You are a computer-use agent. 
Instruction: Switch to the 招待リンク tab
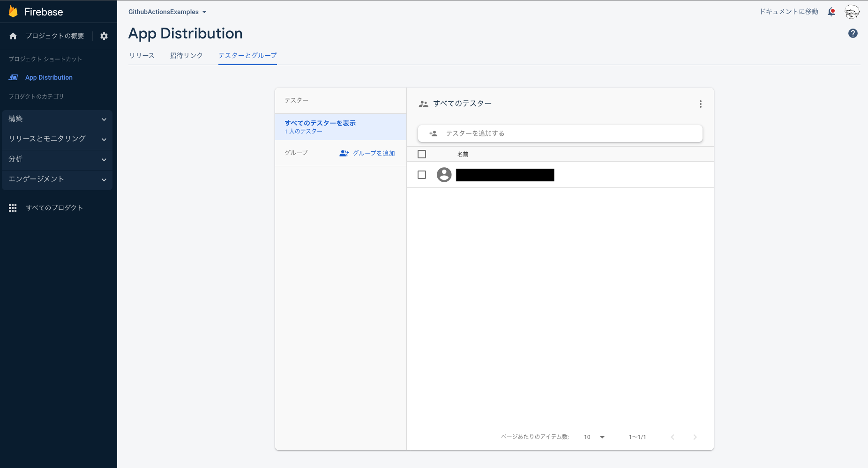186,55
